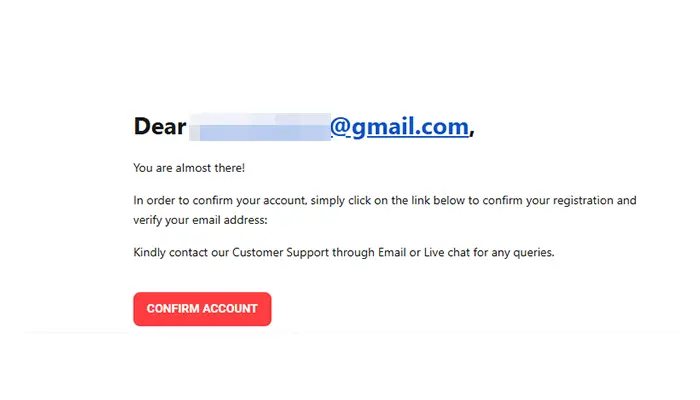700x400 pixels.
Task: Open the @gmail.com email address link
Action: click(x=400, y=127)
